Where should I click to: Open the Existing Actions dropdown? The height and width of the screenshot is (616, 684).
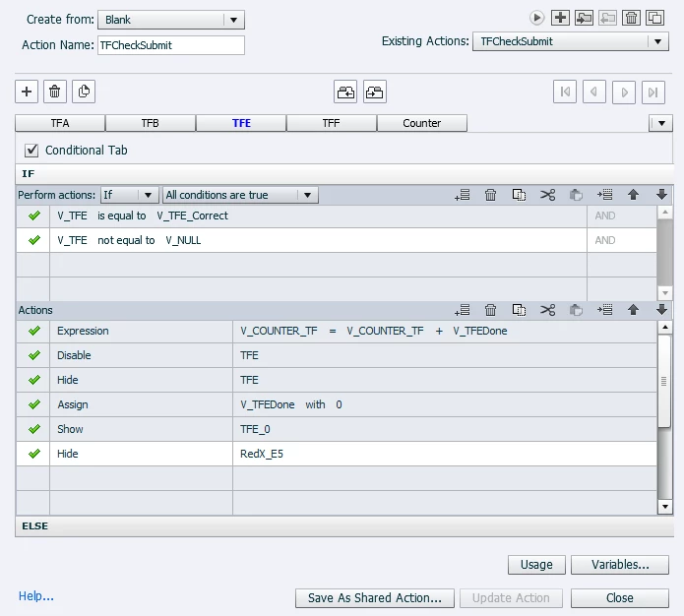coord(571,41)
